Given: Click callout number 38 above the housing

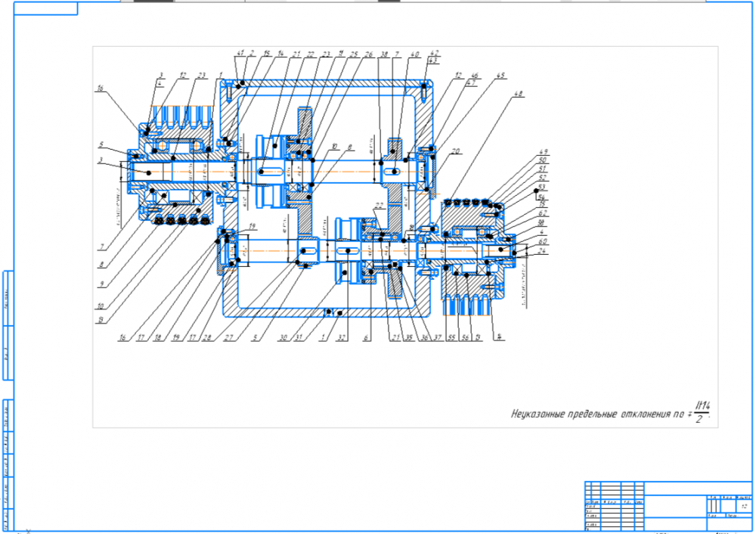Looking at the screenshot, I should tap(385, 54).
